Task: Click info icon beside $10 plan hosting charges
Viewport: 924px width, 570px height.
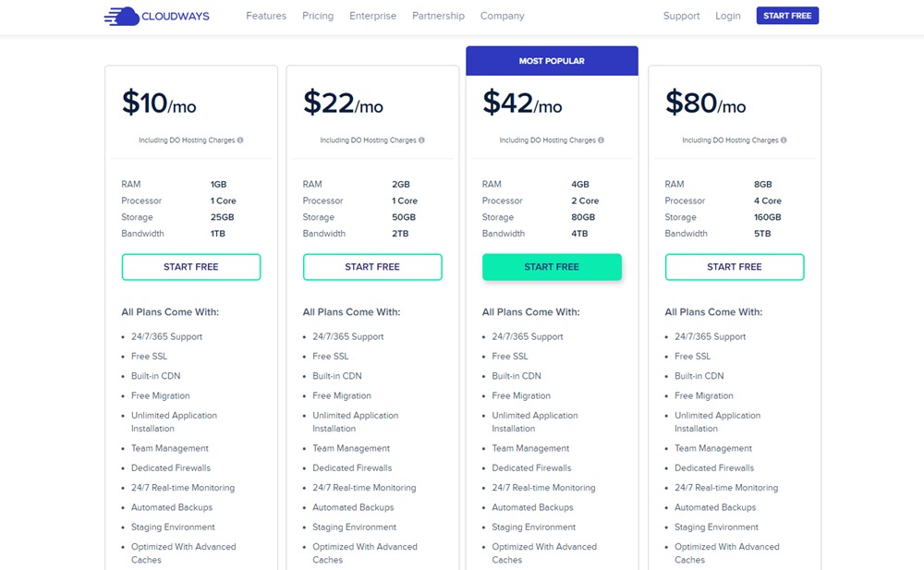Action: tap(240, 140)
